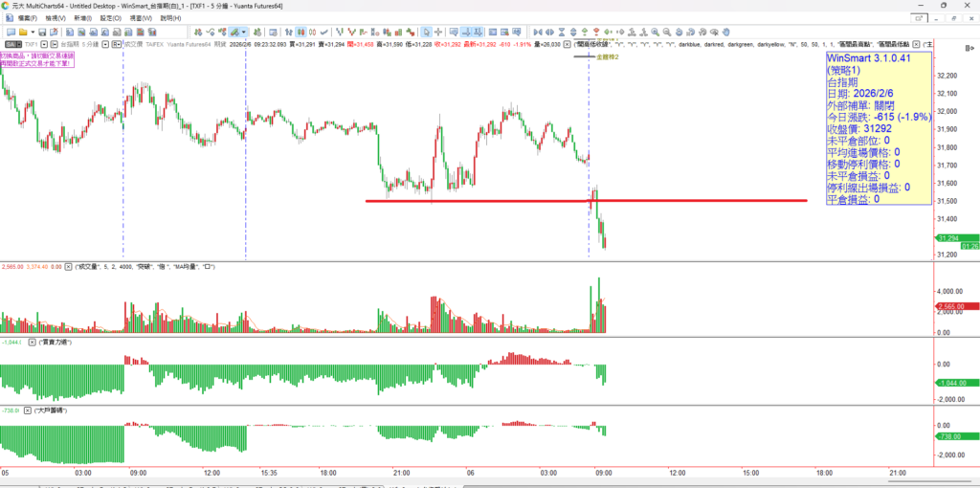The height and width of the screenshot is (488, 980).
Task: Open the symbol dropdown next to TXF1
Action: click(x=41, y=44)
